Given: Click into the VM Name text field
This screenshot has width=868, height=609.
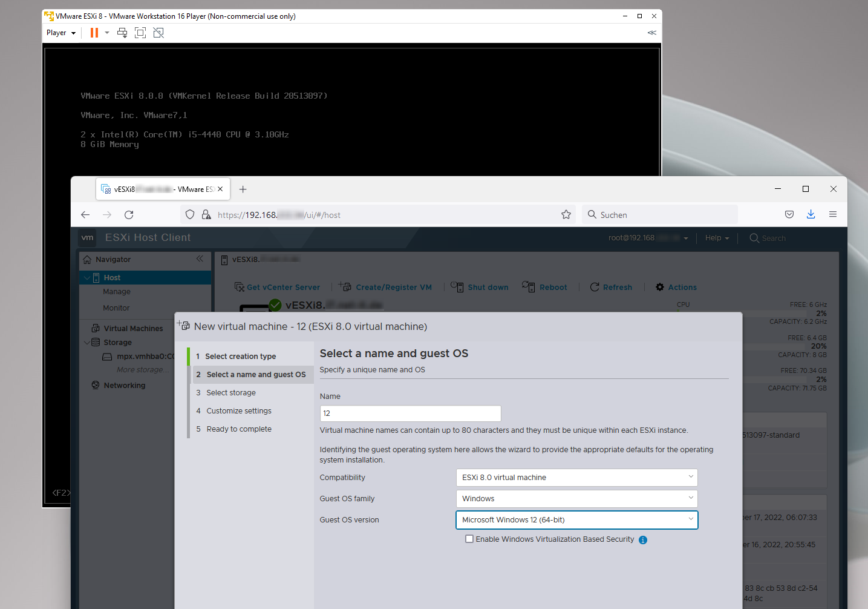Looking at the screenshot, I should point(410,413).
